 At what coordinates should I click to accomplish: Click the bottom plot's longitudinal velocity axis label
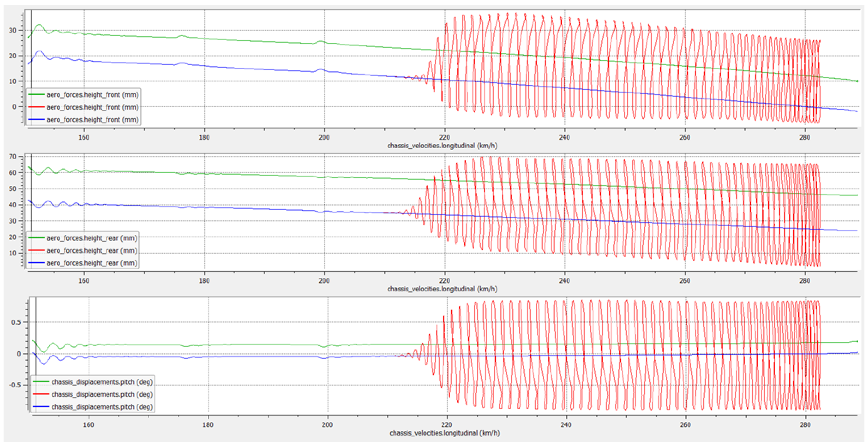(445, 433)
